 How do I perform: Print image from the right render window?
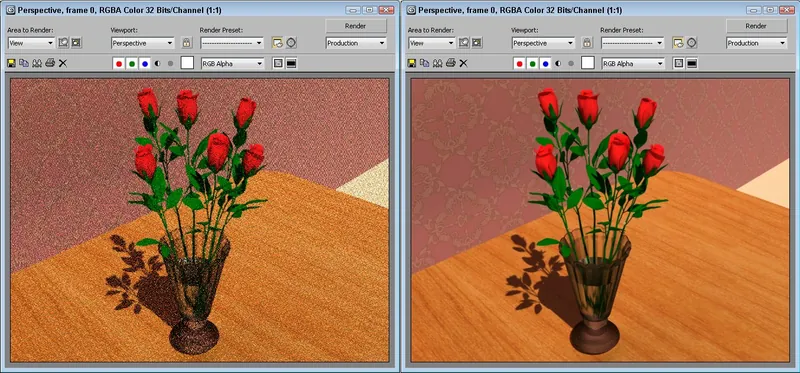pyautogui.click(x=451, y=63)
